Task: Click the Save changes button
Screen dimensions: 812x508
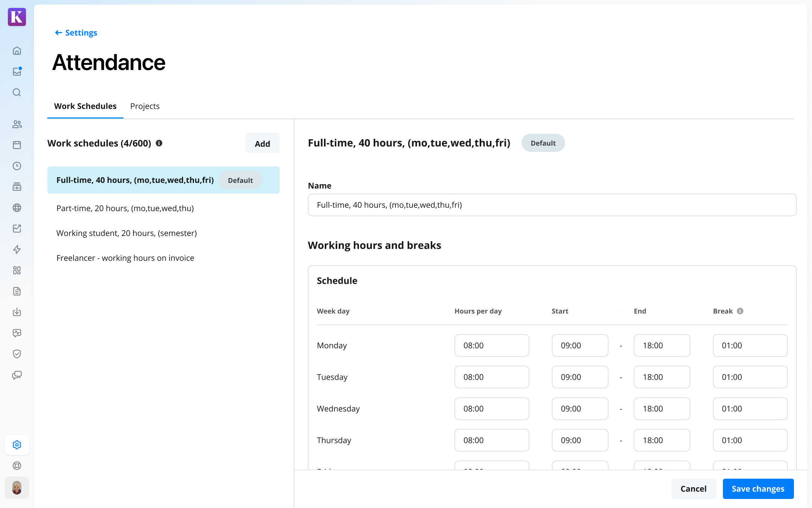Action: pyautogui.click(x=758, y=489)
